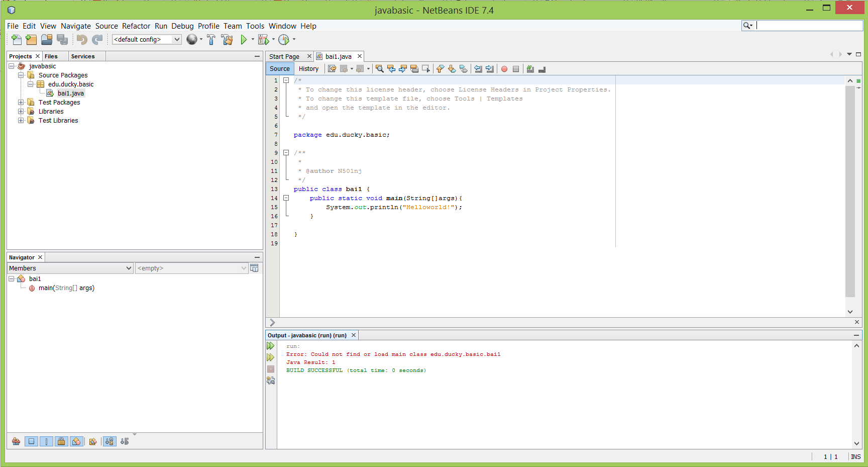Toggle Fully Qualified Names in Navigator
The width and height of the screenshot is (868, 467).
93,441
